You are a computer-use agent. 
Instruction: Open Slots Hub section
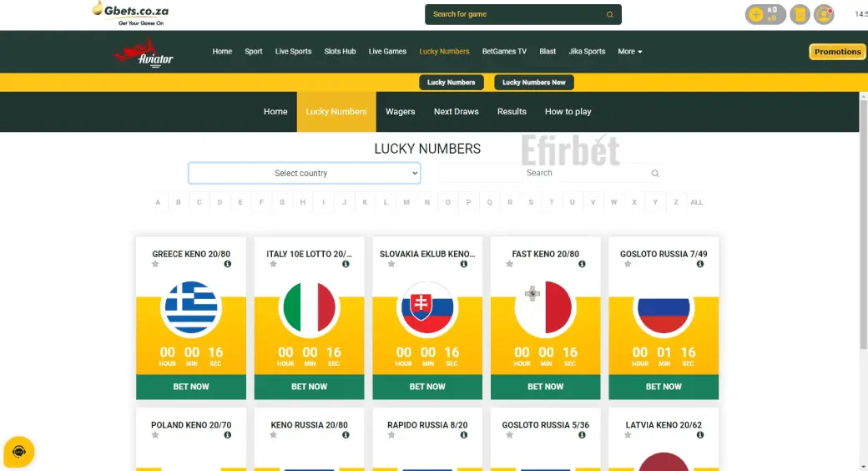[x=340, y=52]
